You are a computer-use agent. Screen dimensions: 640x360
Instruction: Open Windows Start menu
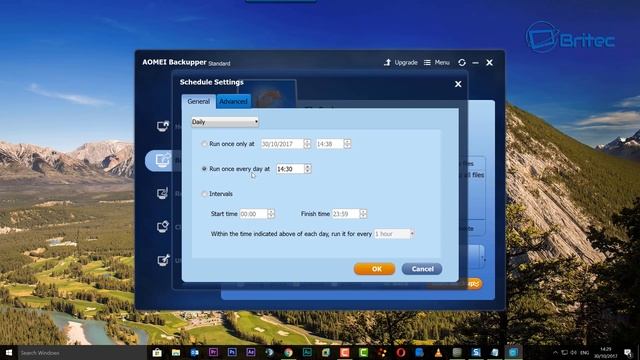9,353
